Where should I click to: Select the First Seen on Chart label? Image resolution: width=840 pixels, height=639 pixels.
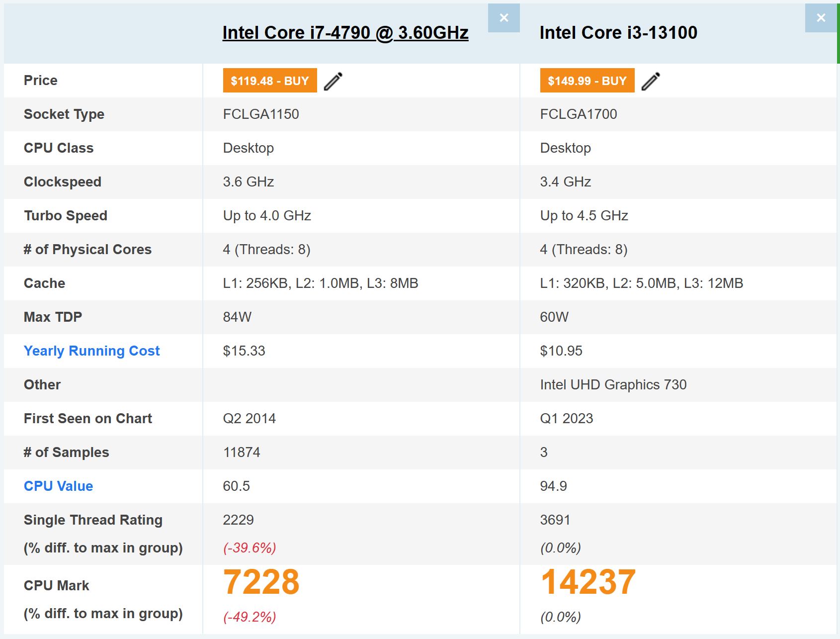[x=88, y=419]
